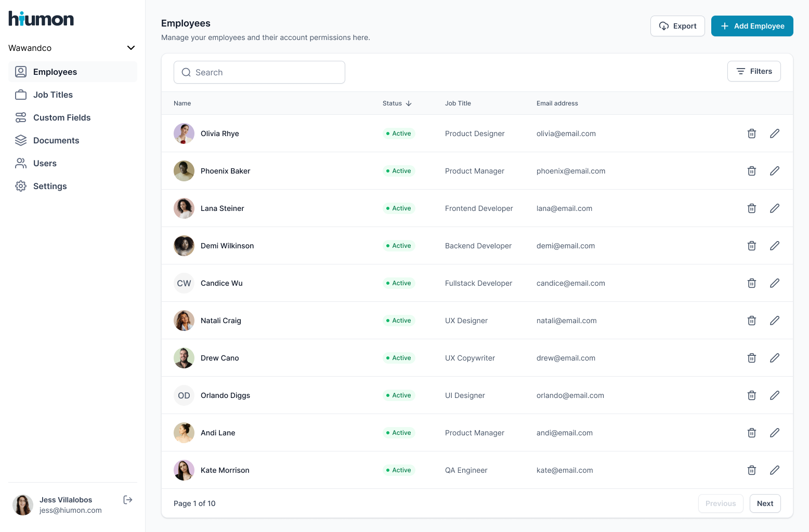Click inside the Search field
Viewport: 809px width, 532px height.
(259, 72)
